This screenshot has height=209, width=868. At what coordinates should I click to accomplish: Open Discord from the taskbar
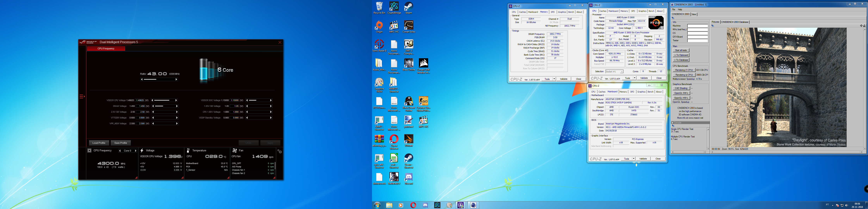point(425,205)
